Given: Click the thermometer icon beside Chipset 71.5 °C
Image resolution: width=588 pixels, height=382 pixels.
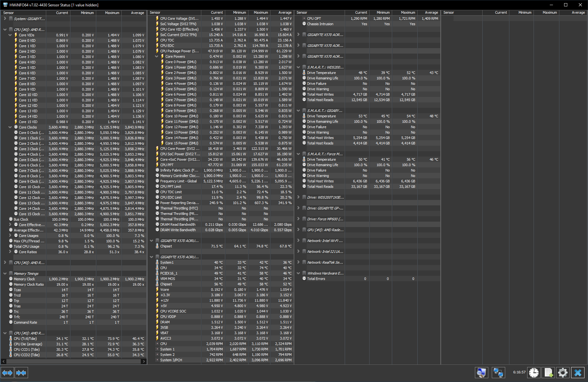Looking at the screenshot, I should pyautogui.click(x=157, y=246).
